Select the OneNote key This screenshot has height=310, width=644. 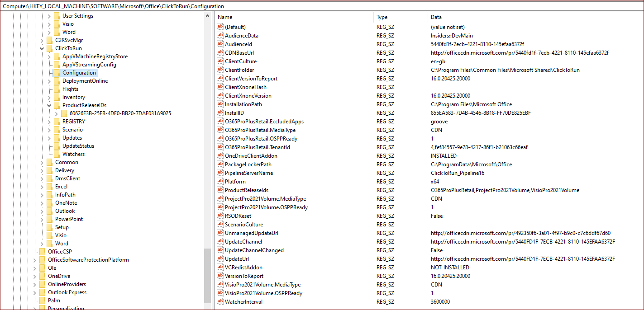(66, 203)
